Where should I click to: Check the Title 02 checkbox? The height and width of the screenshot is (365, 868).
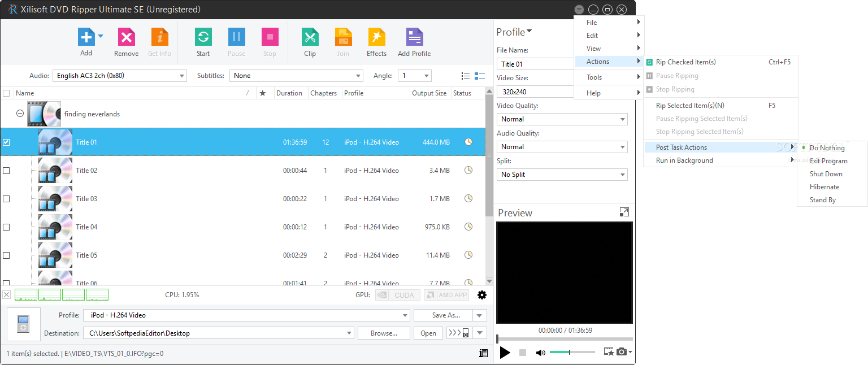tap(6, 171)
